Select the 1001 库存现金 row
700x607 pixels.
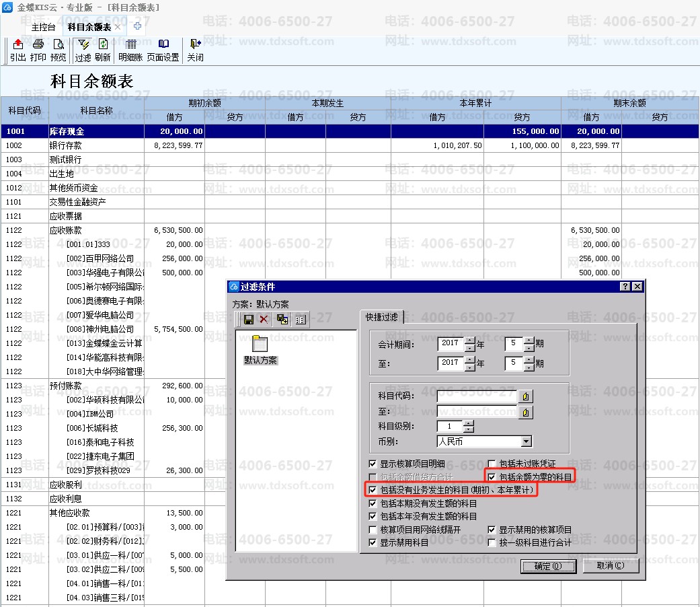tap(350, 131)
